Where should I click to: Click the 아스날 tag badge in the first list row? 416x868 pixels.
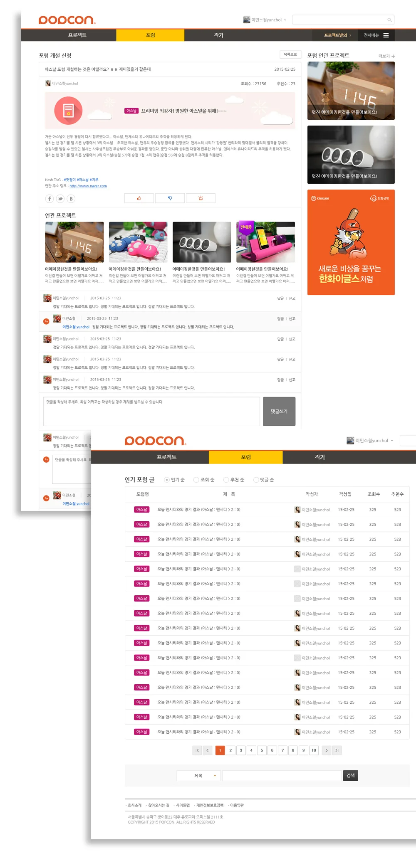coord(142,510)
